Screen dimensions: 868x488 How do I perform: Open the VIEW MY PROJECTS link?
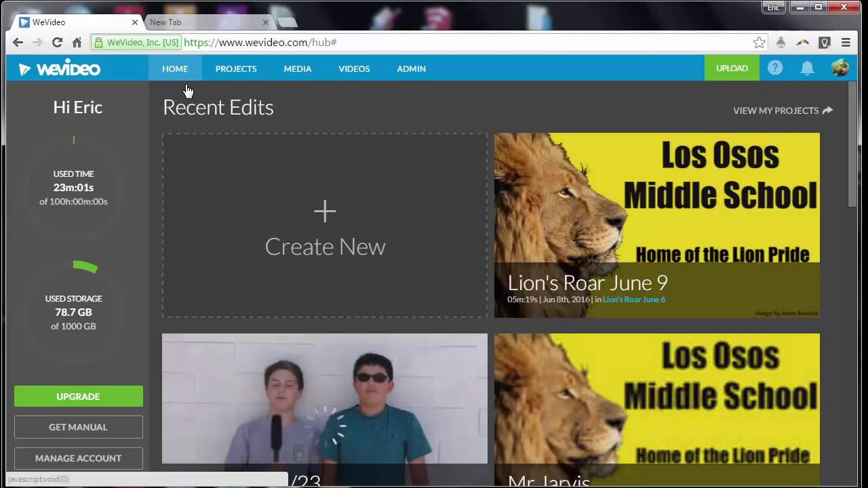(783, 110)
